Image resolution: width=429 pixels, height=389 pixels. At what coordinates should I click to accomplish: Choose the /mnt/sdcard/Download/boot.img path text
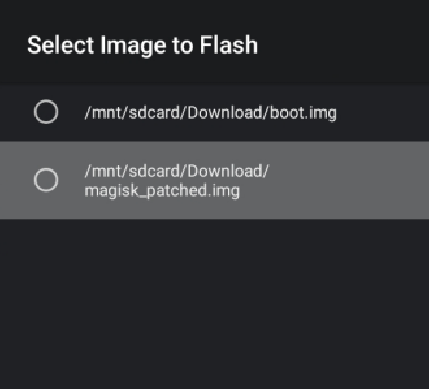tap(211, 113)
